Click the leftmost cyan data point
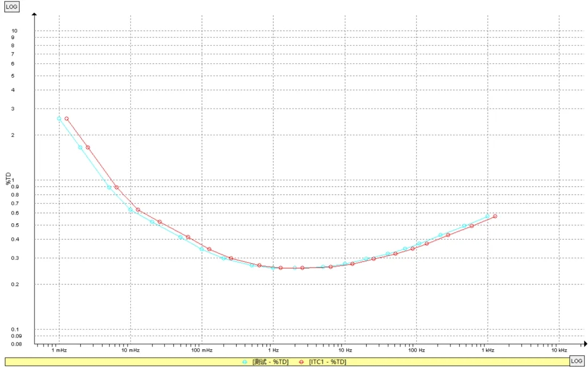Screen dimensions: 588x369 pyautogui.click(x=59, y=118)
